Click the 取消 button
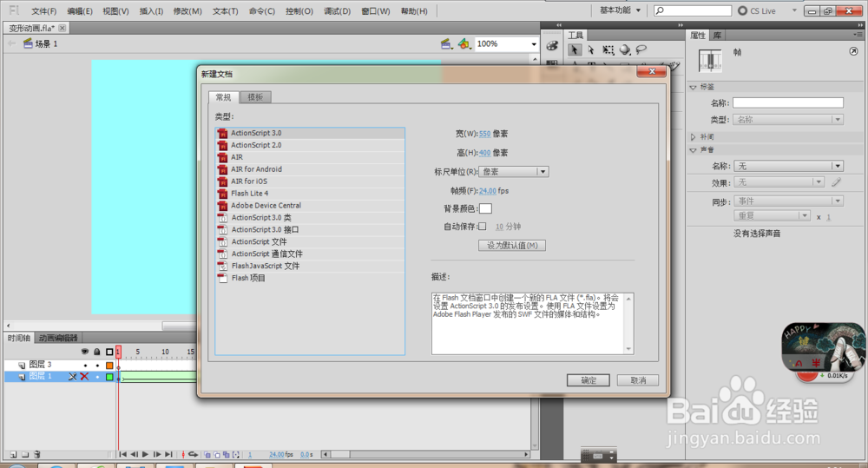Viewport: 868px width, 468px height. click(638, 380)
